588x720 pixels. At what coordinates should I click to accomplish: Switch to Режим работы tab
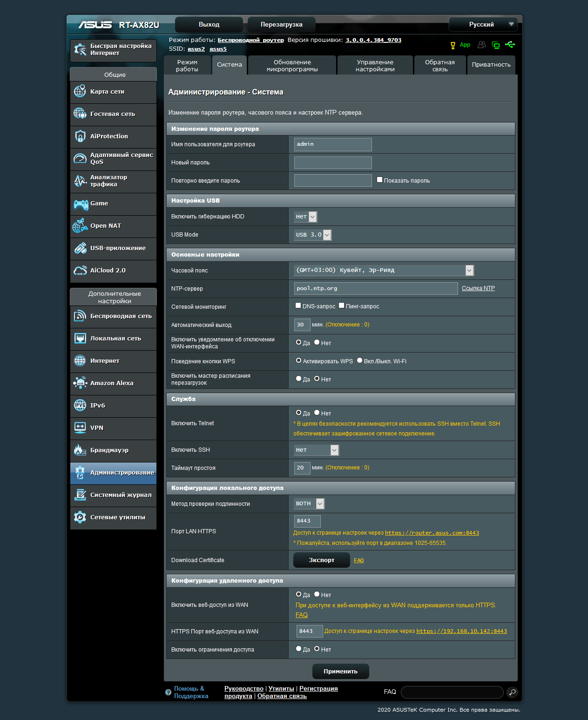[x=187, y=65]
